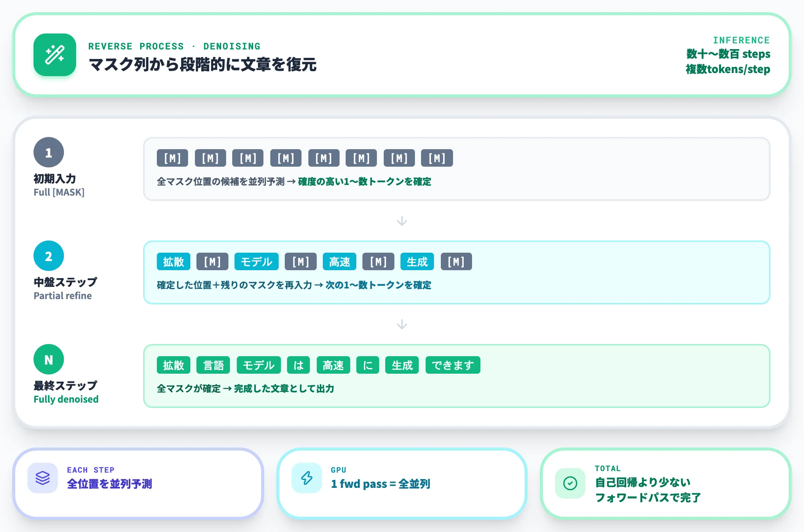Click the 中盤ステップ step label
The width and height of the screenshot is (804, 532).
click(x=65, y=282)
